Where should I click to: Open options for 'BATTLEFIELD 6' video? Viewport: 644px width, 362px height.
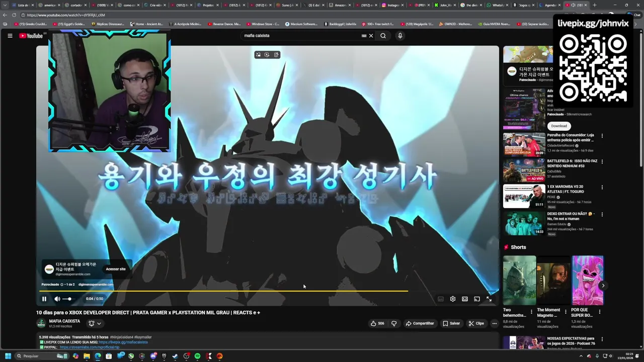(x=602, y=161)
